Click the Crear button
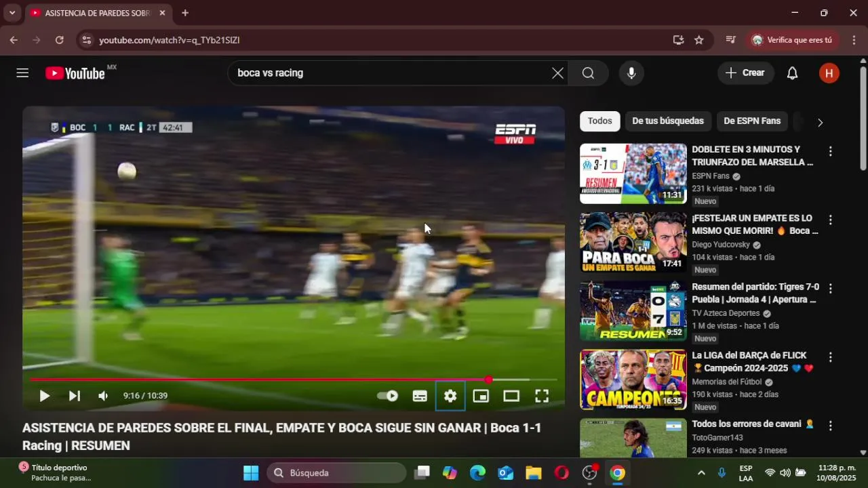 click(745, 73)
